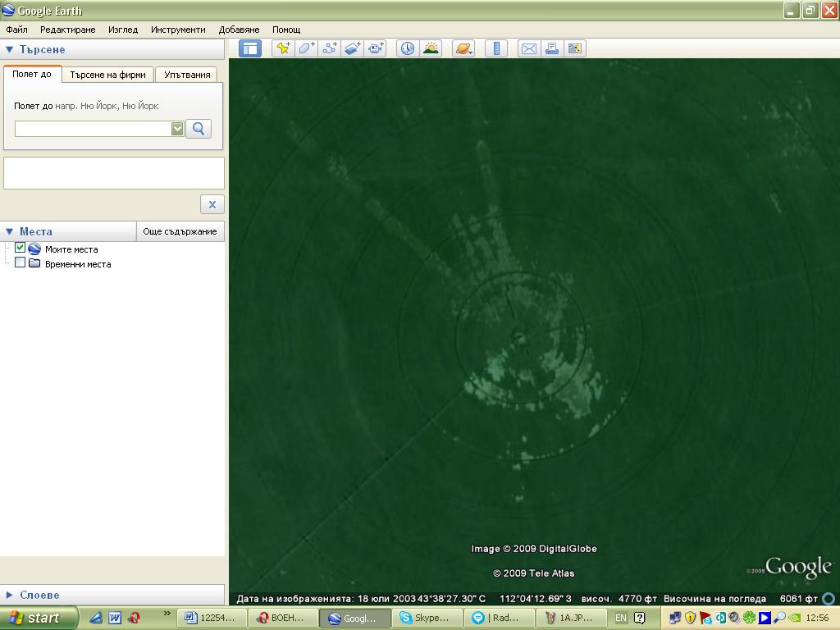
Task: Expand the Слоеве panel
Action: (9, 595)
